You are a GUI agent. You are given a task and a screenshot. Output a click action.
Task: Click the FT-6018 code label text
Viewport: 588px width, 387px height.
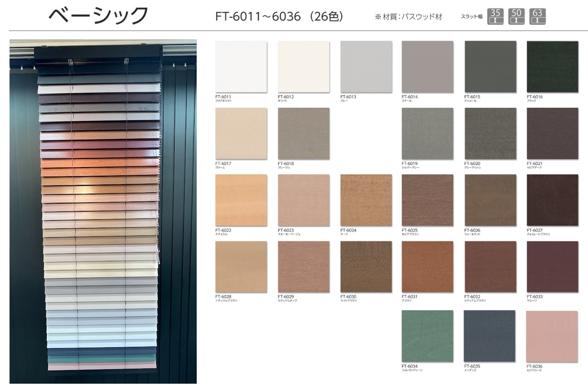click(x=286, y=164)
